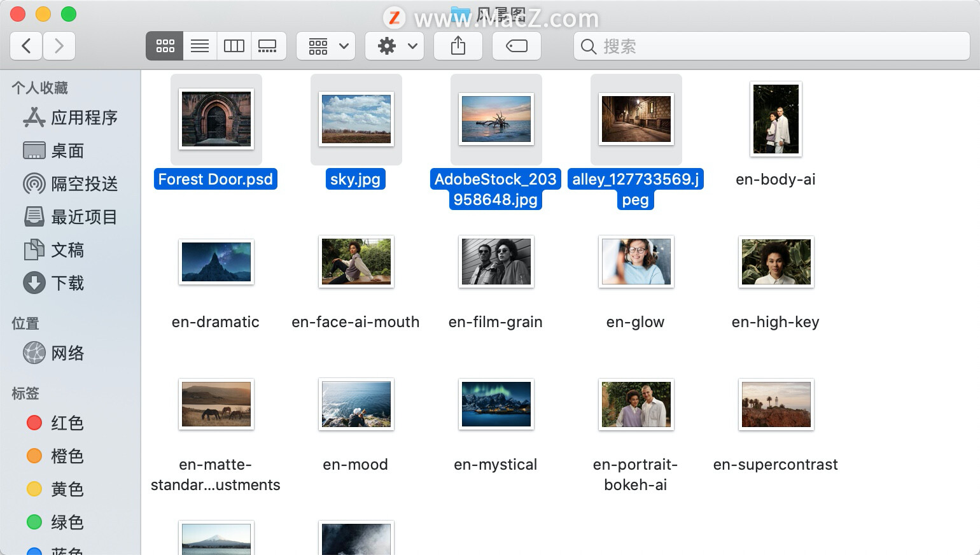The width and height of the screenshot is (980, 555).
Task: Open 桌面 in the sidebar
Action: point(54,151)
